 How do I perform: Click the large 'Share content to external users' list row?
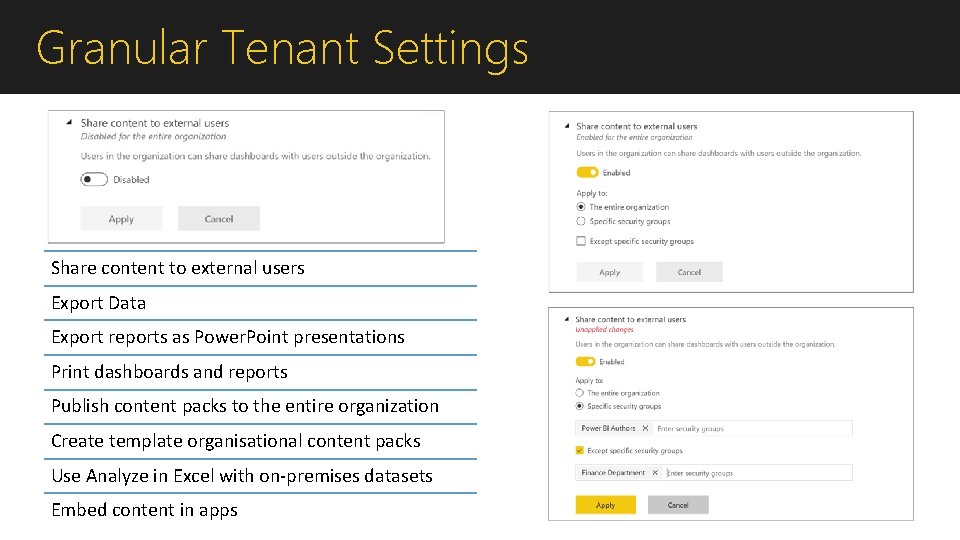260,268
